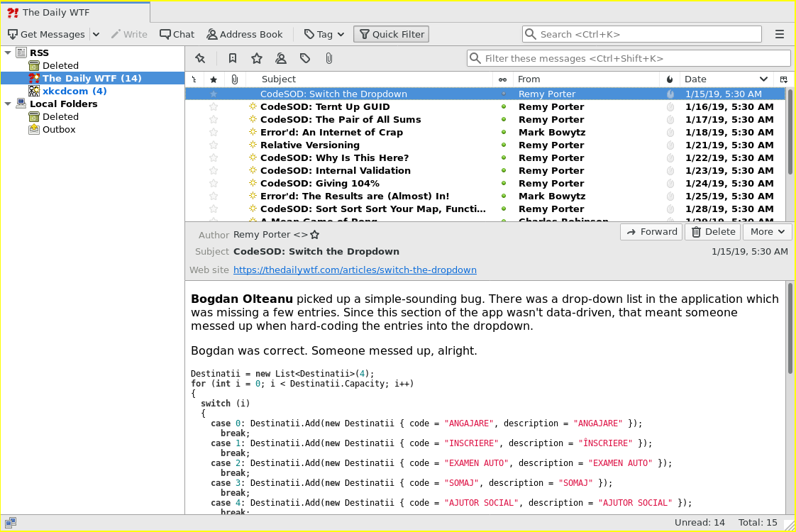796x532 pixels.
Task: Open thedailywtf.com switch-the-dropdown link
Action: (355, 270)
